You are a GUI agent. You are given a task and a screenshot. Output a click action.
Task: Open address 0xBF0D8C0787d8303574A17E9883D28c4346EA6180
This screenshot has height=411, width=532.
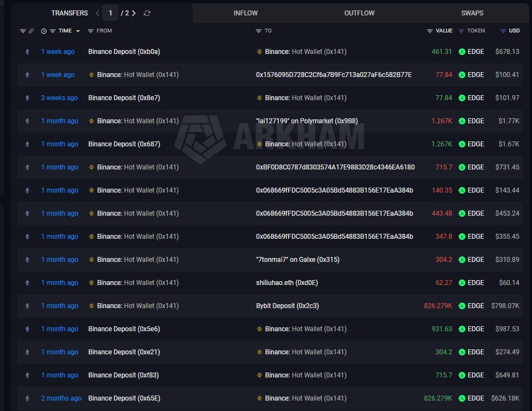(x=335, y=167)
